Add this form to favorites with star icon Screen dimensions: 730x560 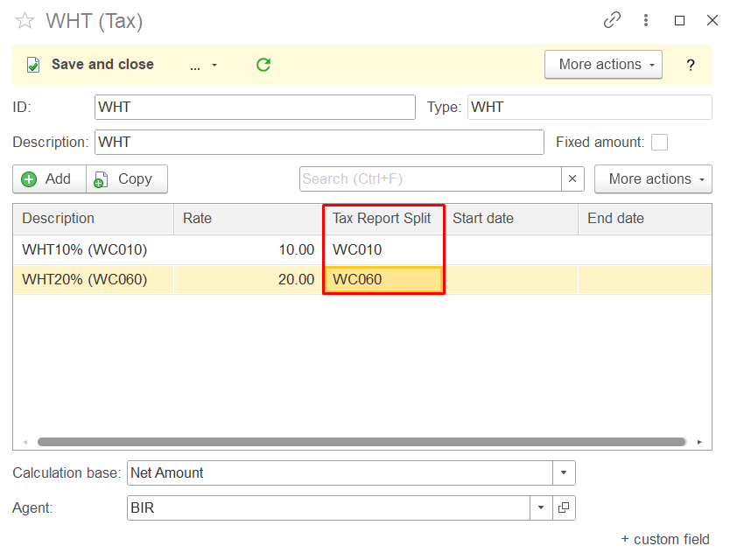coord(25,21)
